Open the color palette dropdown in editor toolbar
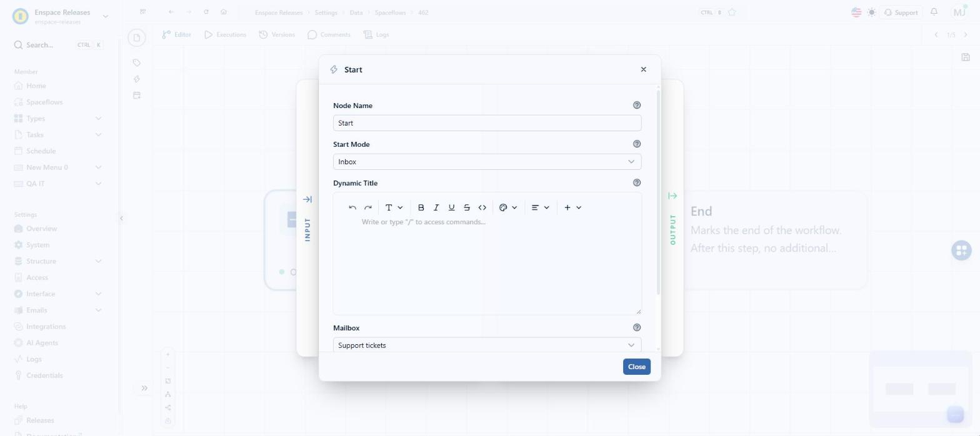980x436 pixels. click(x=508, y=207)
